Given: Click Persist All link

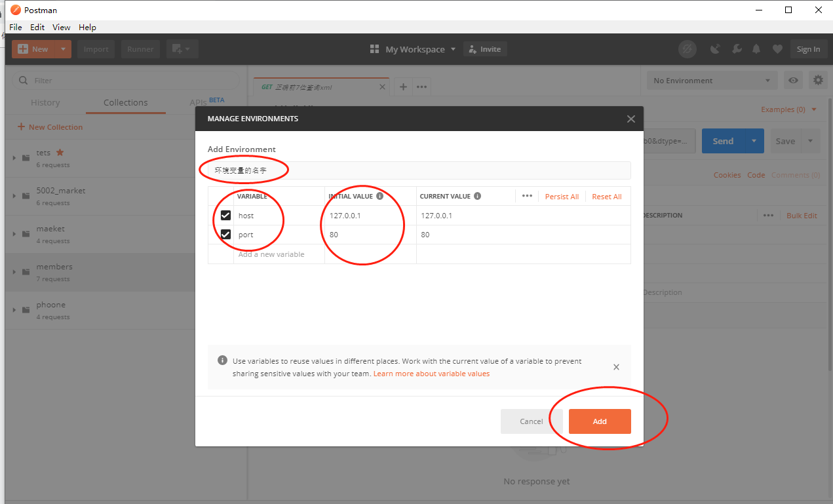Looking at the screenshot, I should (x=562, y=197).
